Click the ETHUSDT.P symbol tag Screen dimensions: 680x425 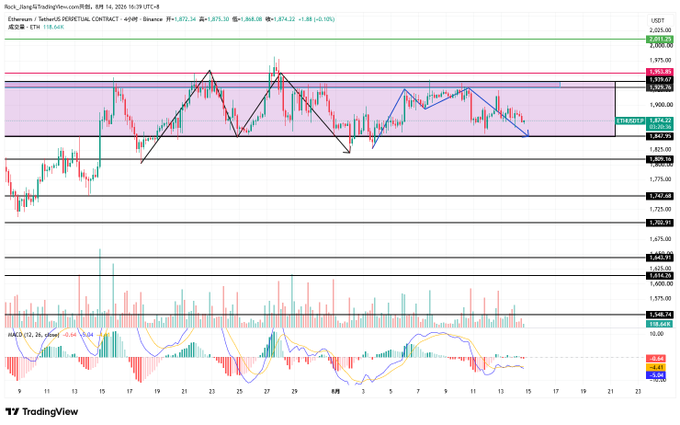630,121
